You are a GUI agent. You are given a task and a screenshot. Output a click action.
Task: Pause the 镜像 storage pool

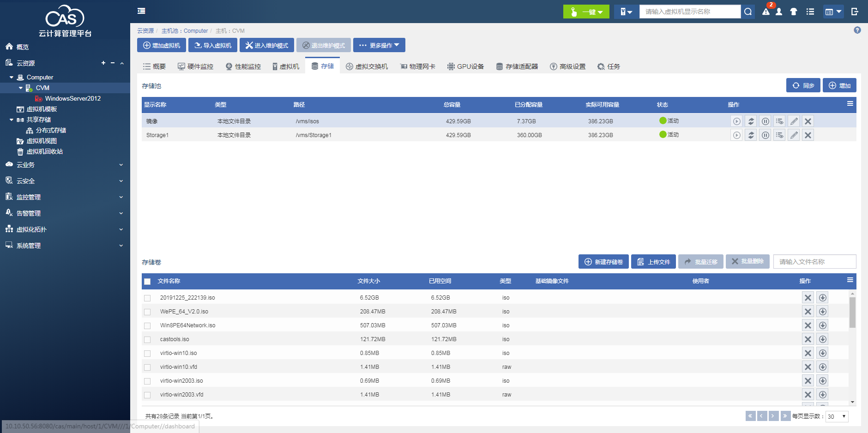[765, 121]
